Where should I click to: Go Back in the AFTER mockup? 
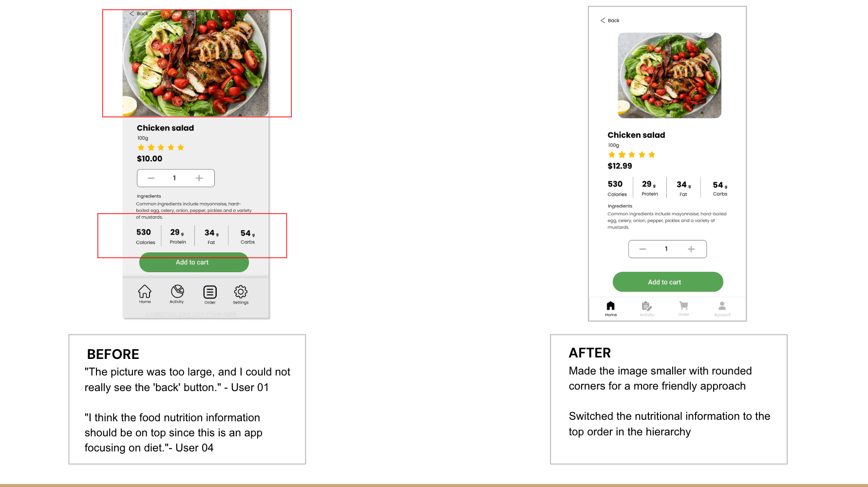[610, 20]
